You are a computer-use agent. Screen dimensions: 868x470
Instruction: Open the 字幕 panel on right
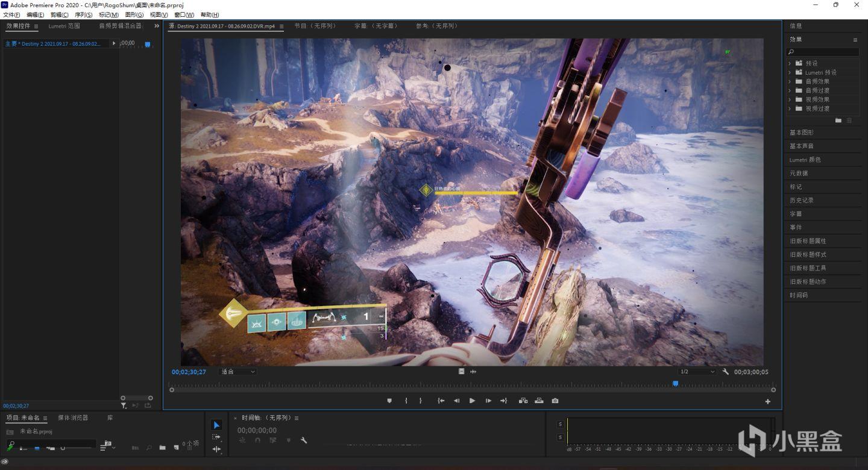pyautogui.click(x=796, y=214)
